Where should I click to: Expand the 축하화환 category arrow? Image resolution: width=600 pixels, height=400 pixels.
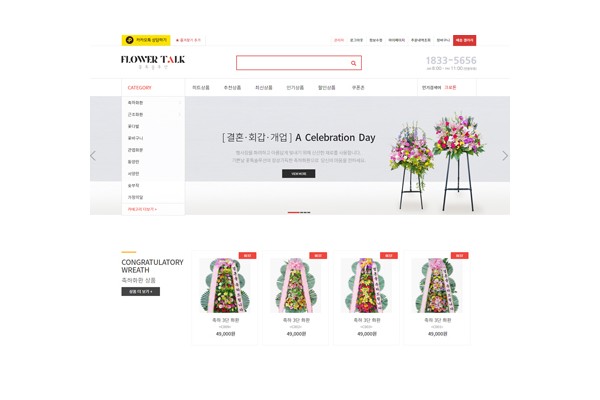pos(180,103)
